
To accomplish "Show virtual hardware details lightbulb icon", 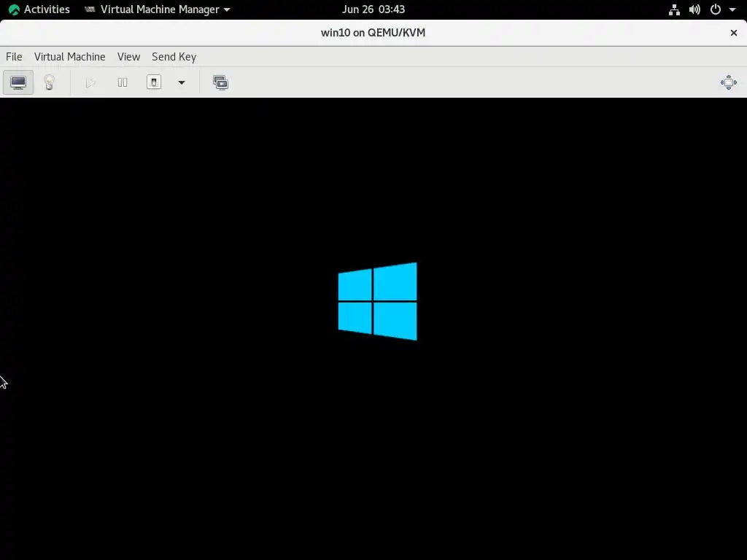I will [49, 82].
